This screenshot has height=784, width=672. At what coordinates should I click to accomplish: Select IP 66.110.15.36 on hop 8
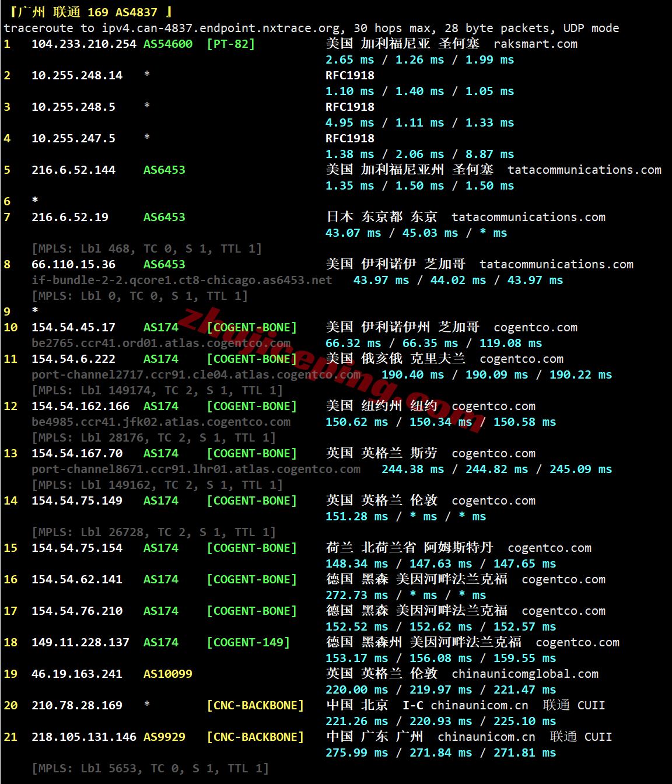coord(73,264)
